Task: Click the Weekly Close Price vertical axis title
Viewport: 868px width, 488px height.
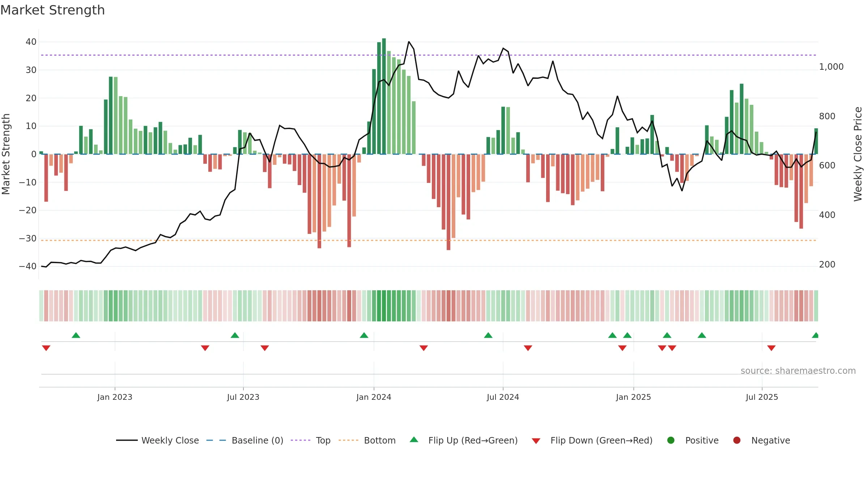Action: pos(858,154)
